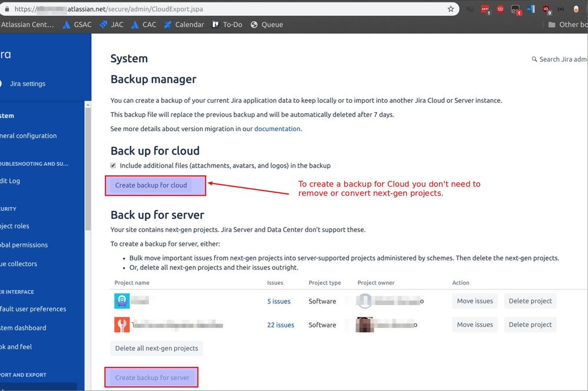Open the Atlassian Cent... bookmark
Viewport: 588px width, 391px height.
tap(27, 24)
